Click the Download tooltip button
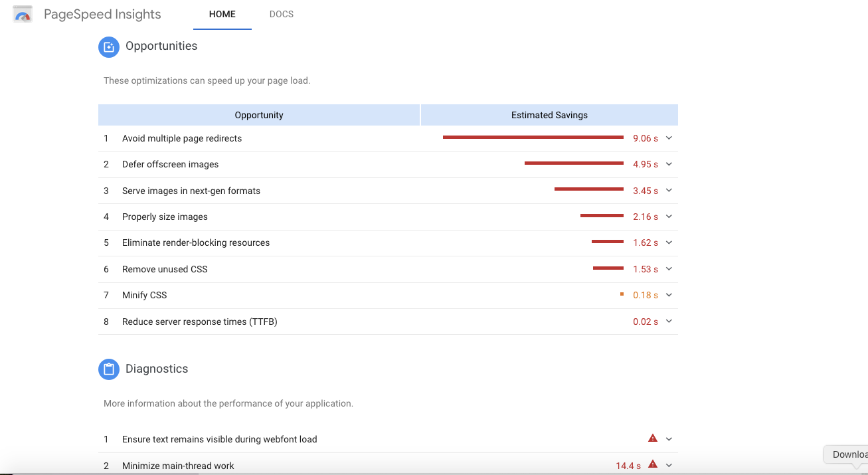 (846, 454)
